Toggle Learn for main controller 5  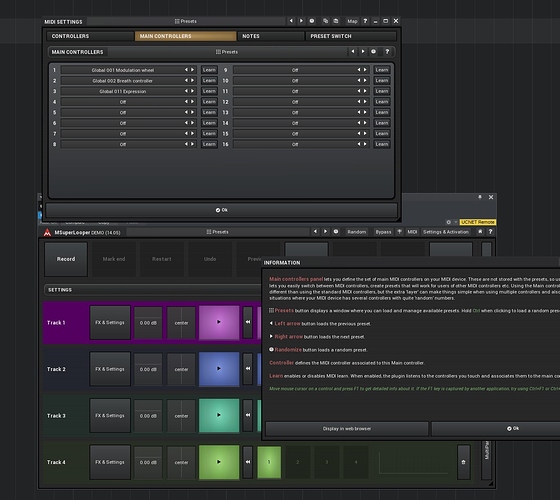point(209,112)
